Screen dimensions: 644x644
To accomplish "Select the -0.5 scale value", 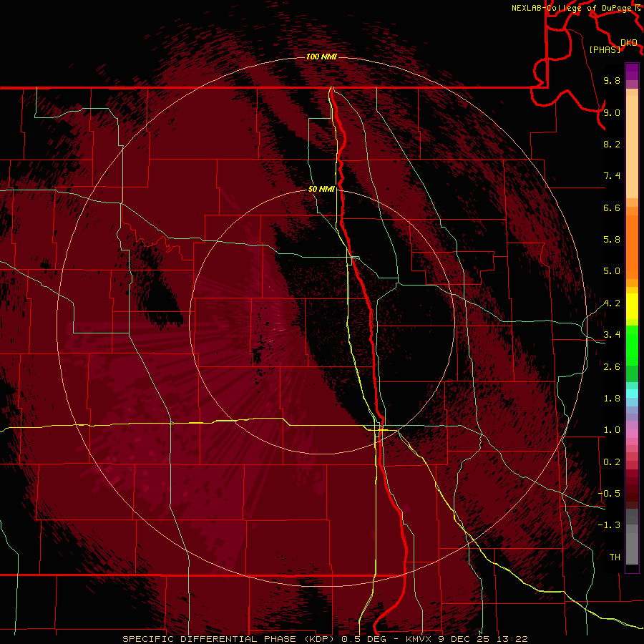I will [x=609, y=494].
